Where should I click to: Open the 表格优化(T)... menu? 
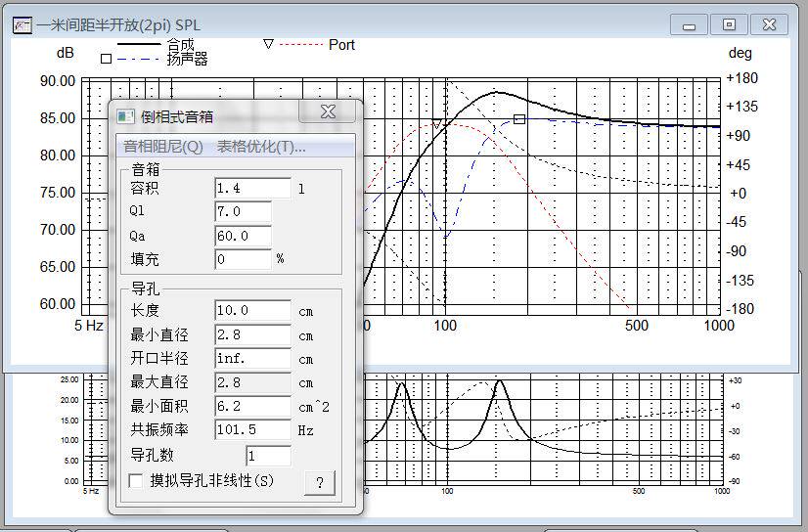(261, 147)
